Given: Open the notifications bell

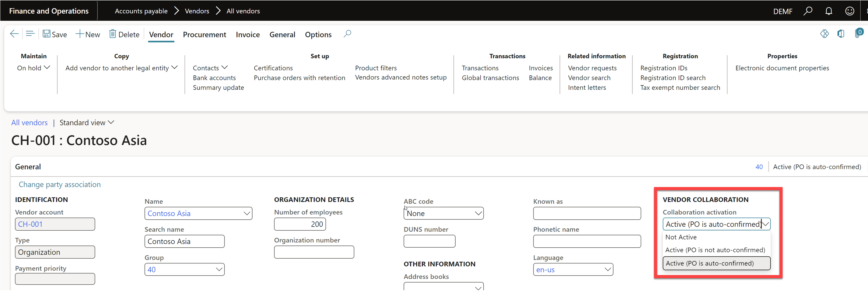Looking at the screenshot, I should (828, 11).
